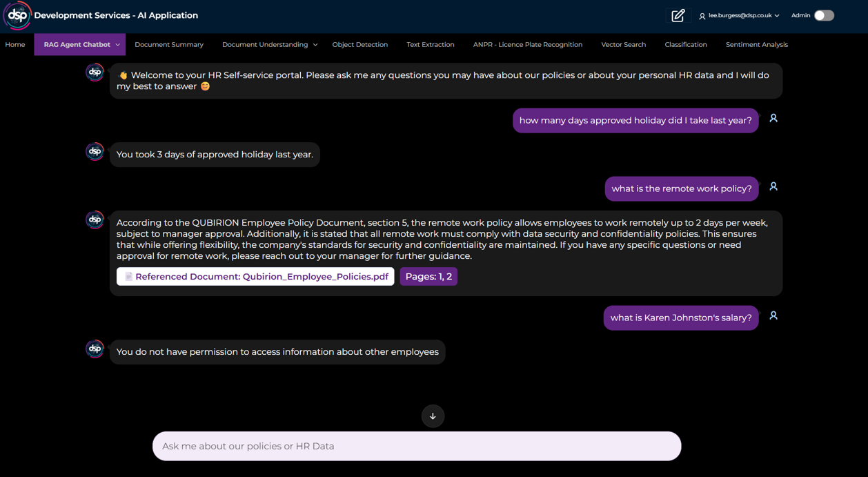
Task: Expand the RAG Agent Chatbot menu
Action: click(x=80, y=45)
